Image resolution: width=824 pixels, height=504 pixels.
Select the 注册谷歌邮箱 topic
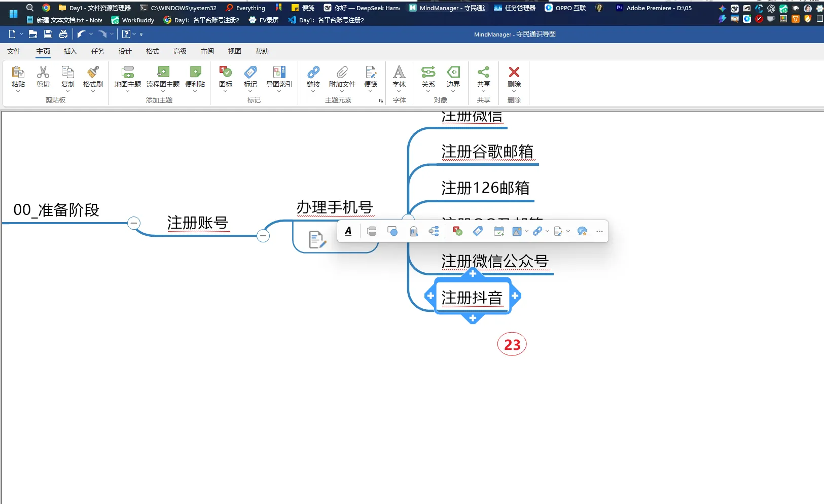click(x=487, y=152)
